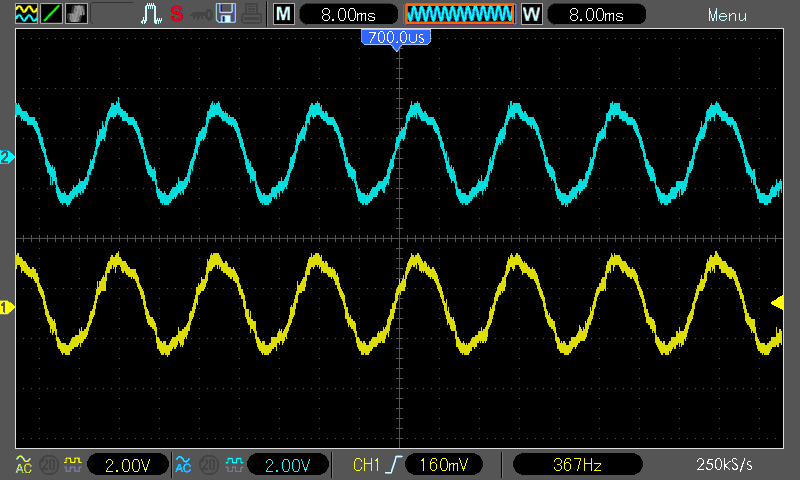Click the pulse waveform acquisition icon
The height and width of the screenshot is (480, 800).
(x=151, y=14)
